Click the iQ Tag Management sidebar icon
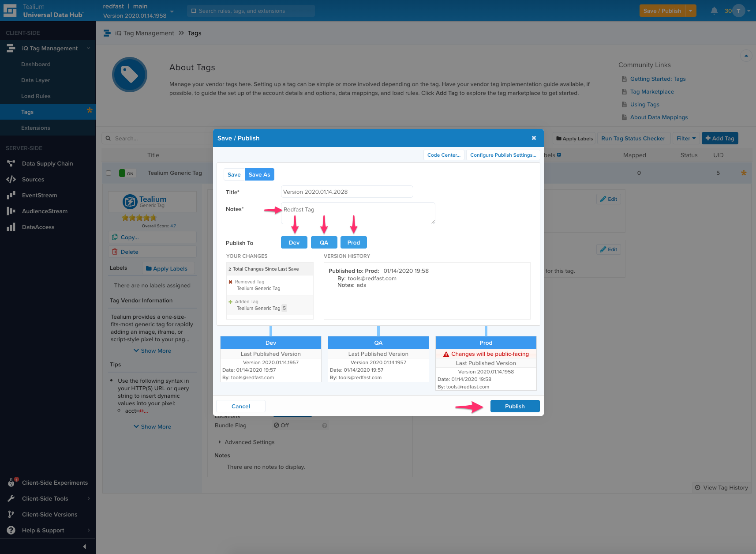 [x=11, y=48]
